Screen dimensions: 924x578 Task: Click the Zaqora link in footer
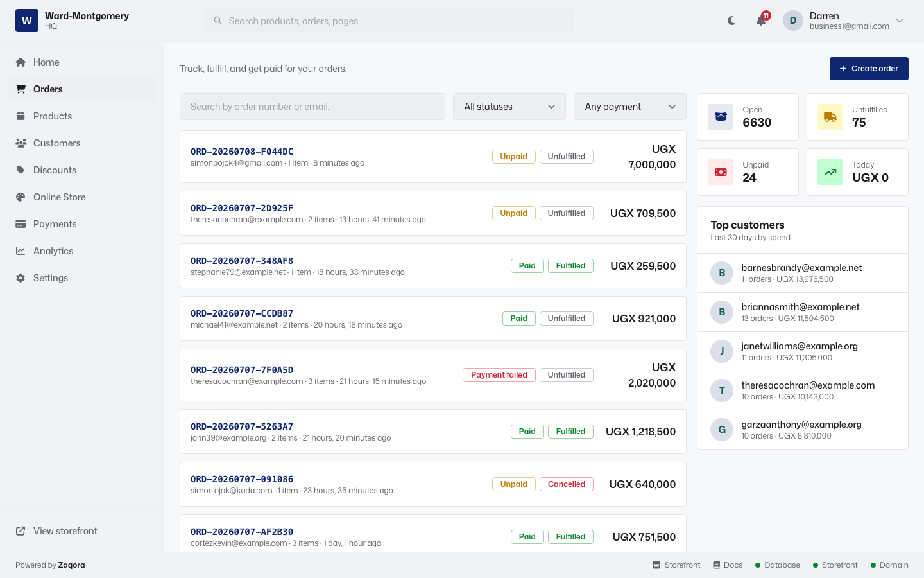pyautogui.click(x=71, y=565)
